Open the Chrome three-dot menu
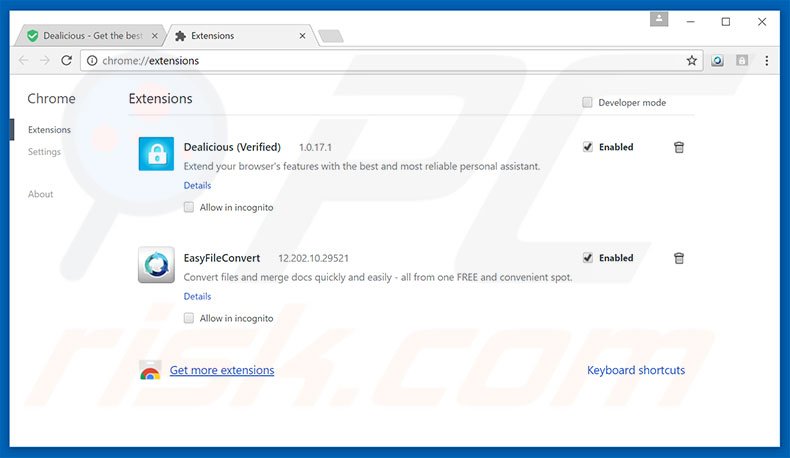This screenshot has width=790, height=458. [766, 60]
